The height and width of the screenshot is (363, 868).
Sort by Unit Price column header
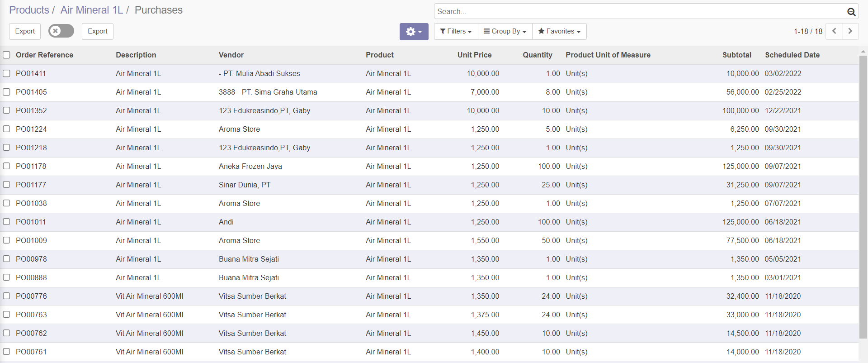pyautogui.click(x=474, y=55)
